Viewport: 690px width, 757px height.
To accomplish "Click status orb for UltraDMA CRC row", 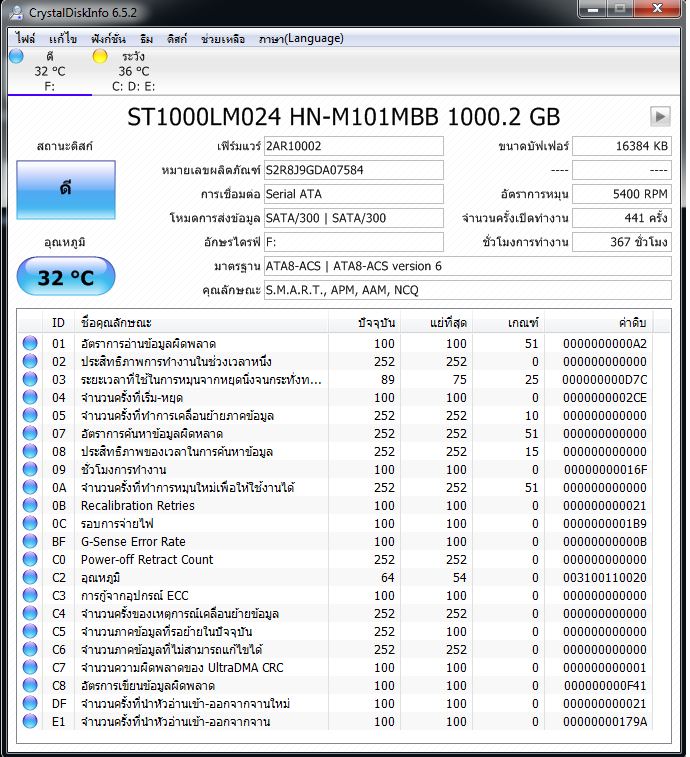I will coord(30,667).
